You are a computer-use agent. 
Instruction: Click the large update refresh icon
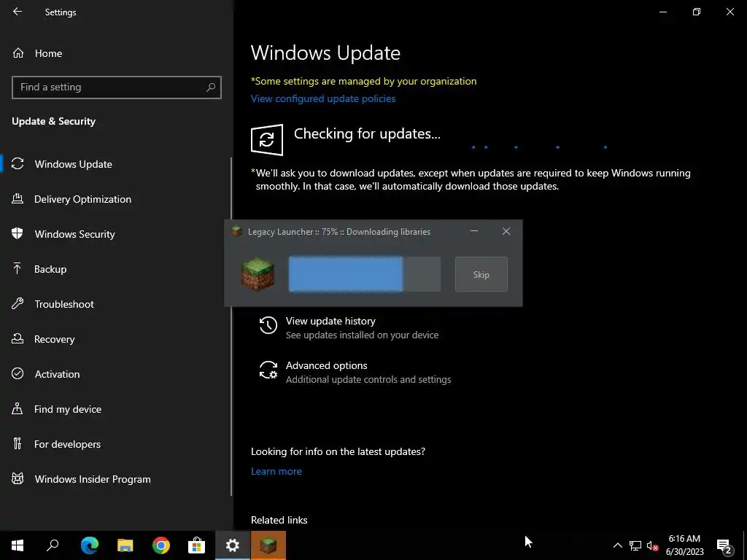pyautogui.click(x=267, y=139)
